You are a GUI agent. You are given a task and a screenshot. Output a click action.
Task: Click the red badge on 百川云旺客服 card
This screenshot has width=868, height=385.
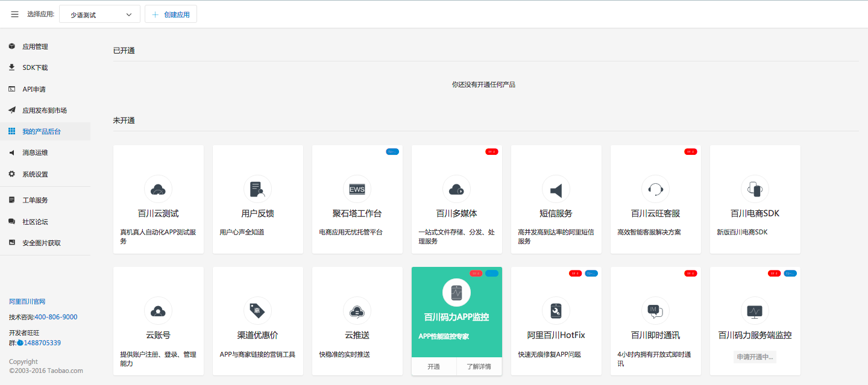691,152
